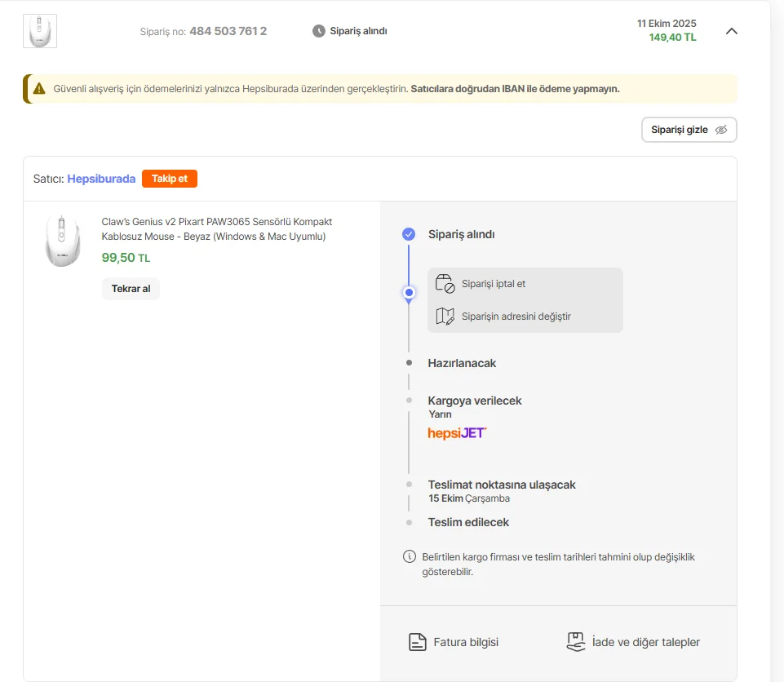Screen dimensions: 784x682
Task: Open the order header mouse thumbnail
Action: [40, 31]
